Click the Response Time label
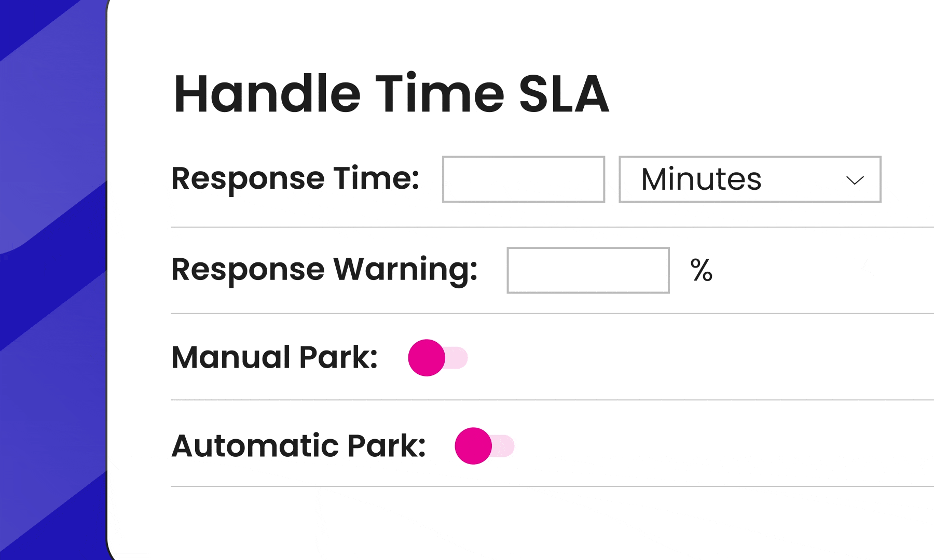The image size is (934, 560). click(295, 179)
